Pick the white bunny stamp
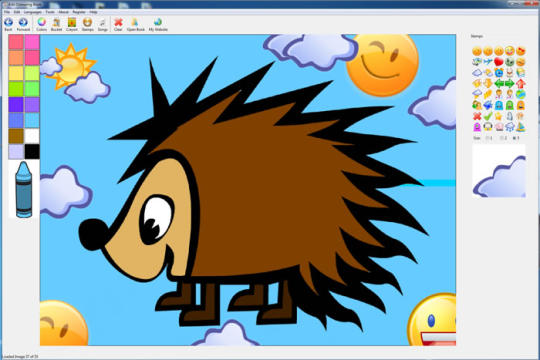 click(510, 72)
